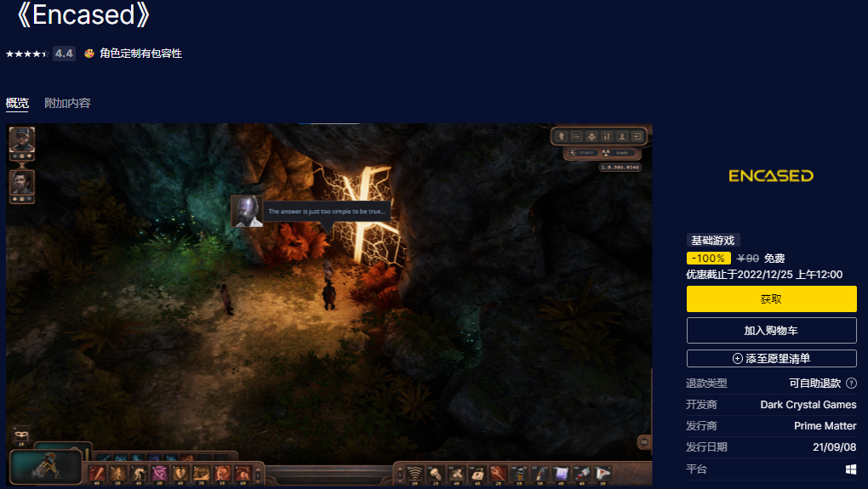This screenshot has width=868, height=489.
Task: Click the plus icon on the wishlist button
Action: pyautogui.click(x=738, y=359)
